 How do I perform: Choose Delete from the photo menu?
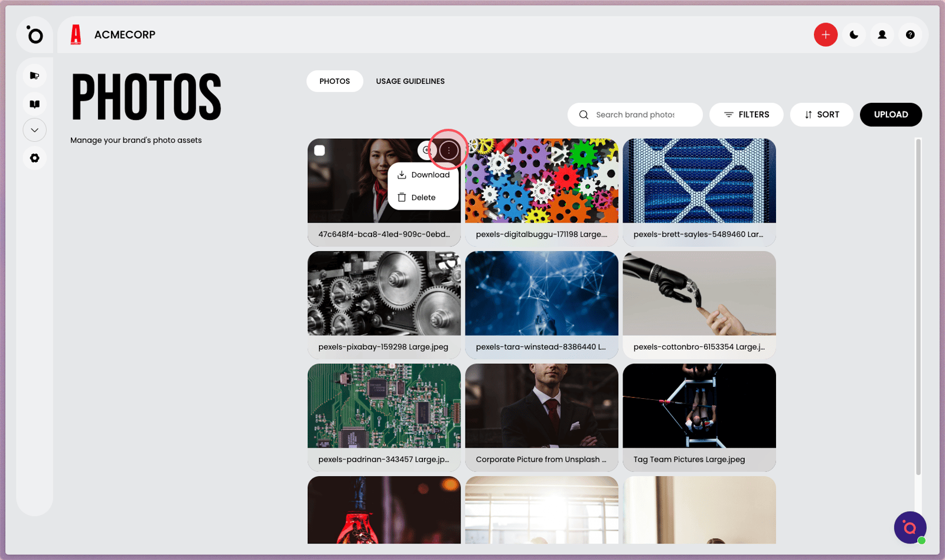[423, 197]
